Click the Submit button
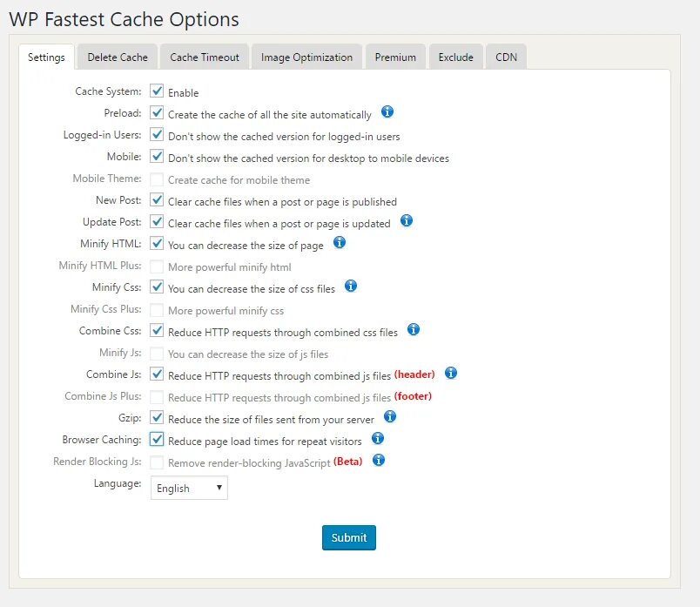This screenshot has width=700, height=607. pyautogui.click(x=349, y=537)
